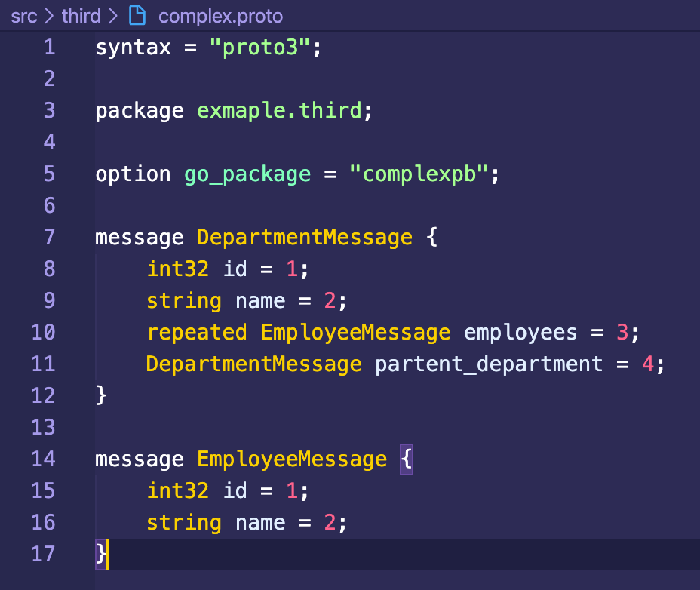Click 'int32' type on line 15

(x=178, y=491)
